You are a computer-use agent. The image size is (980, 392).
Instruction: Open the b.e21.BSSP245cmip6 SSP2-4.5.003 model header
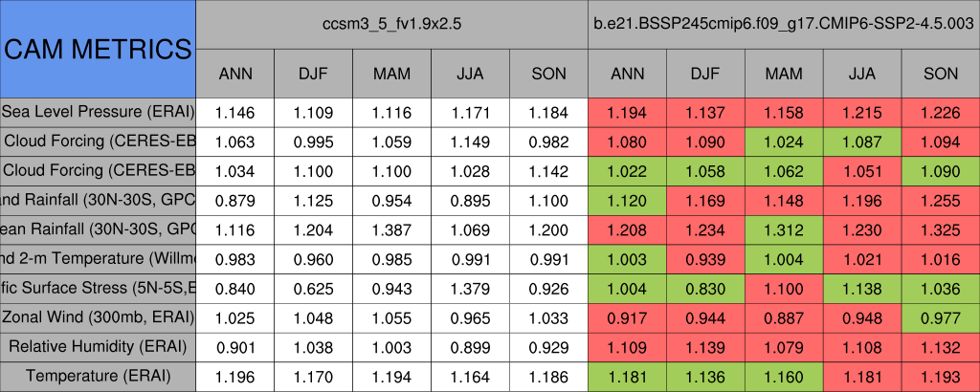pos(784,24)
